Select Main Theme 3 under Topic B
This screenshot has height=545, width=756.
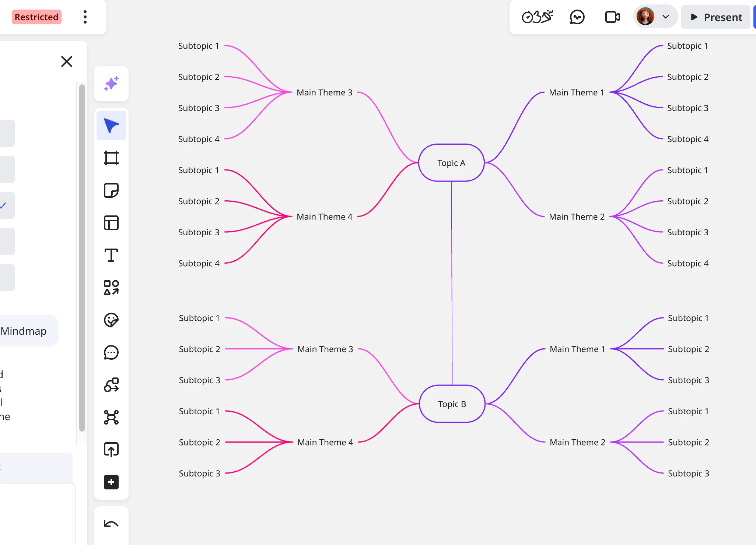click(325, 349)
